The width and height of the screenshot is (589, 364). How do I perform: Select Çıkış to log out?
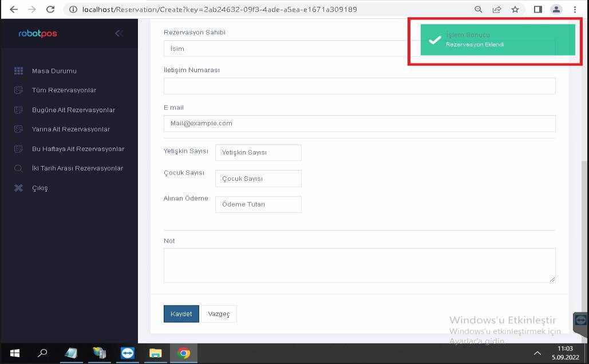[x=40, y=188]
